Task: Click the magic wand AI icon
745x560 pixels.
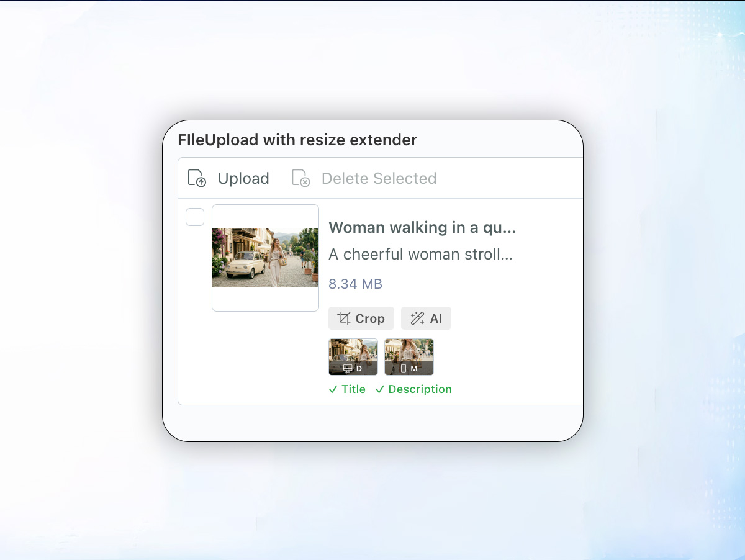Action: point(417,318)
